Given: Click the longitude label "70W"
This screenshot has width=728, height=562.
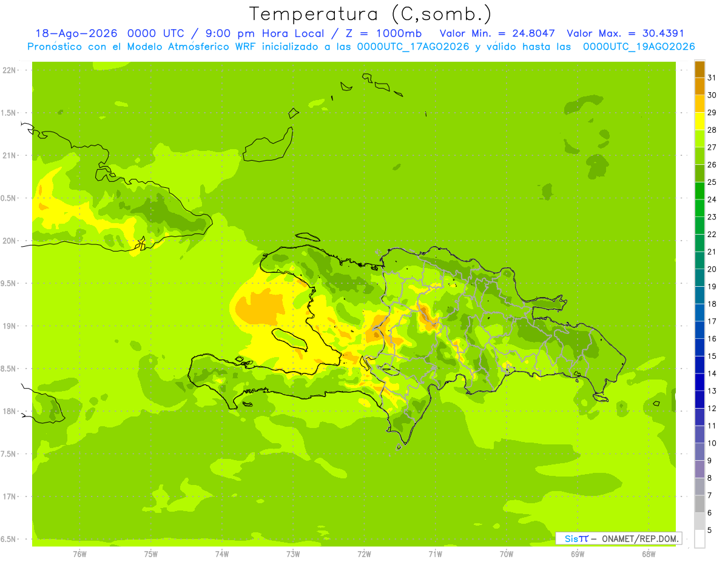Looking at the screenshot, I should pos(507,554).
